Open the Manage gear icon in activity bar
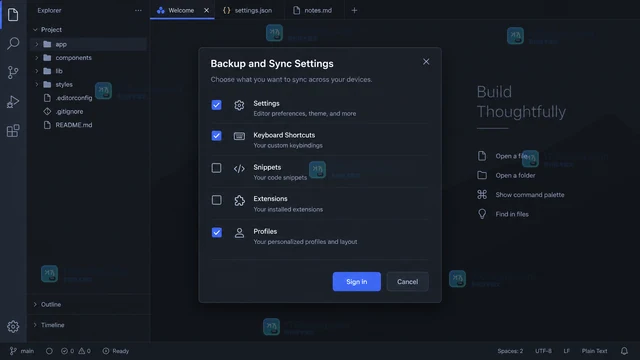 tap(13, 327)
